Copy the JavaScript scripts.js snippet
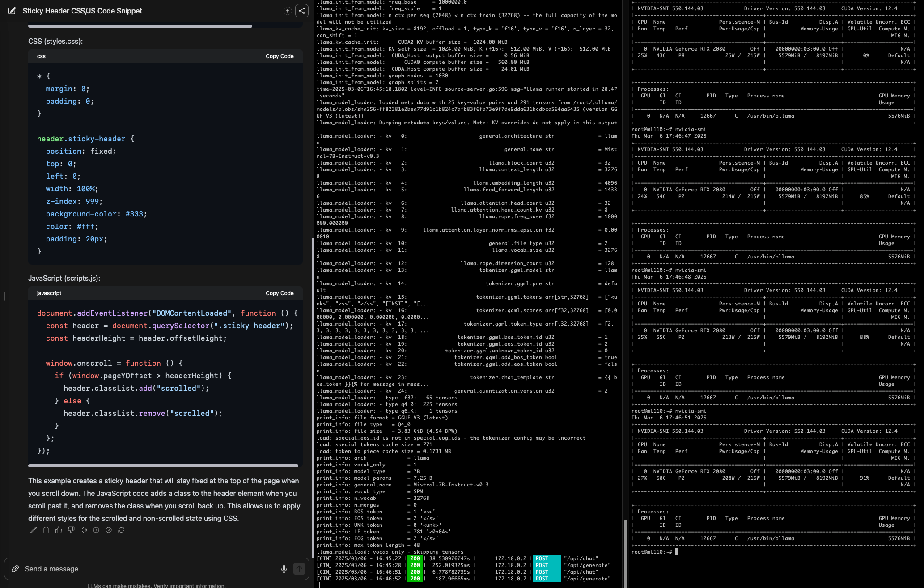924x588 pixels. tap(279, 293)
